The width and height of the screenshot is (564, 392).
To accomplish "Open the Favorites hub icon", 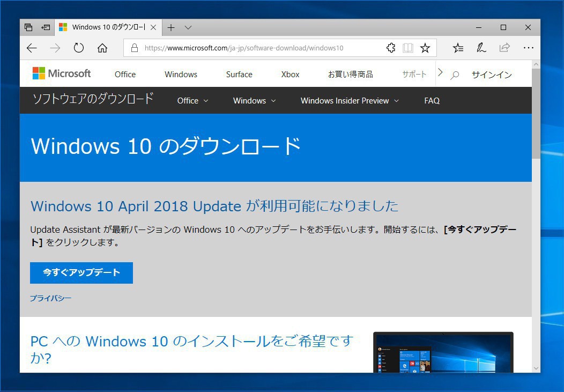I will click(x=458, y=48).
